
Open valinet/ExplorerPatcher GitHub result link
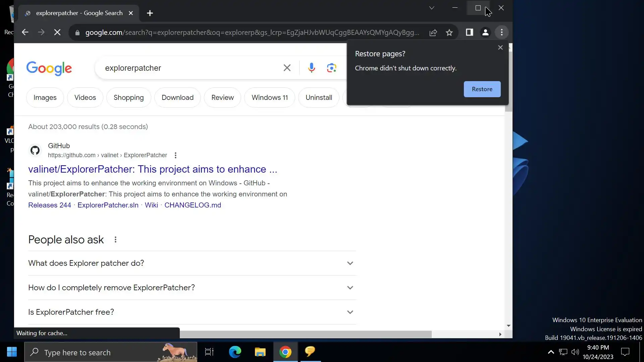[153, 169]
